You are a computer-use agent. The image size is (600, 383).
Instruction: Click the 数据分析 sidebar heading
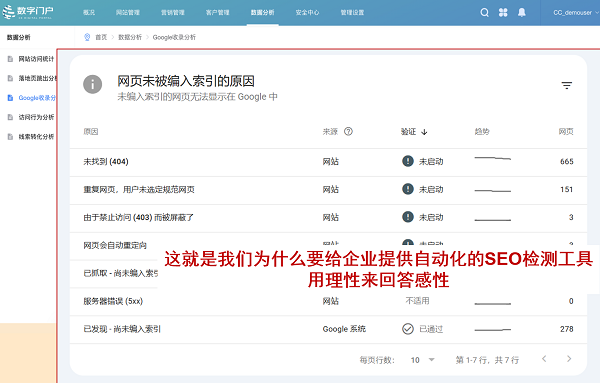19,37
